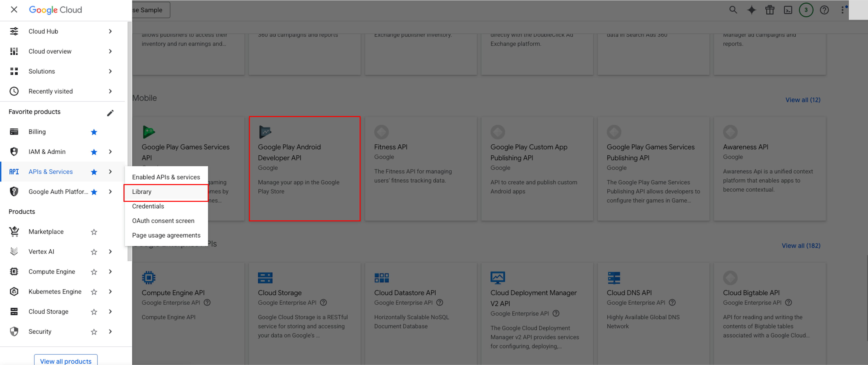Expand the Cloud Hub submenu chevron

point(110,31)
